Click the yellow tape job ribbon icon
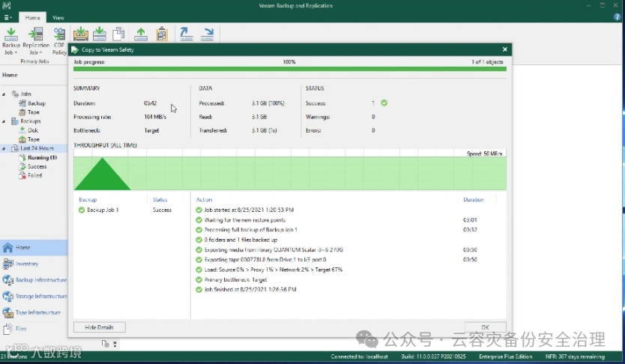Image resolution: width=625 pixels, height=364 pixels. [80, 34]
